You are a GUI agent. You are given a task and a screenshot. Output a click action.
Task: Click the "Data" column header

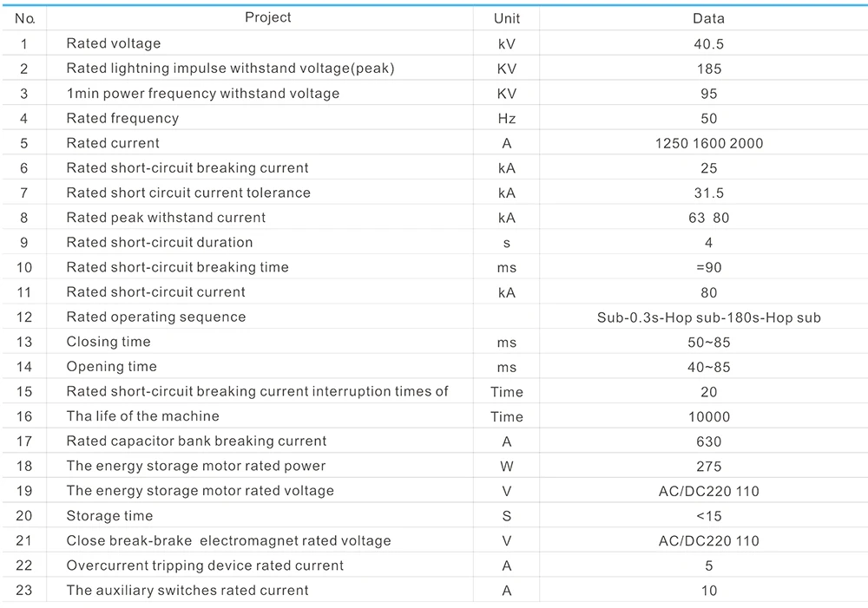point(708,18)
